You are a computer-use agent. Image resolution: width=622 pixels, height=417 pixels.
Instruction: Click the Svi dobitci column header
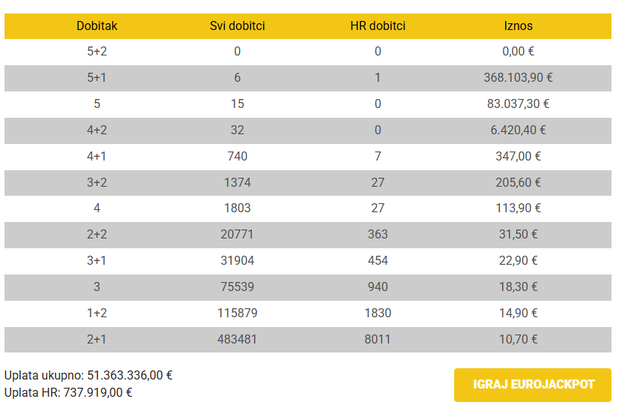[237, 25]
